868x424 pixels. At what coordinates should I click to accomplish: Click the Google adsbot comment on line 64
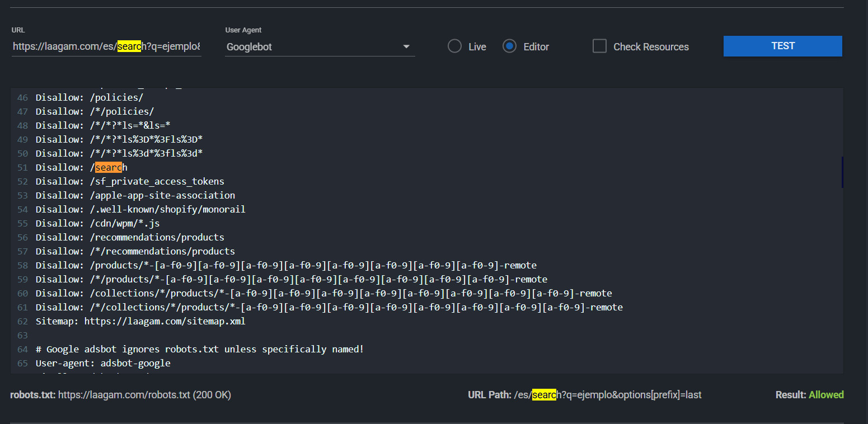click(x=199, y=349)
